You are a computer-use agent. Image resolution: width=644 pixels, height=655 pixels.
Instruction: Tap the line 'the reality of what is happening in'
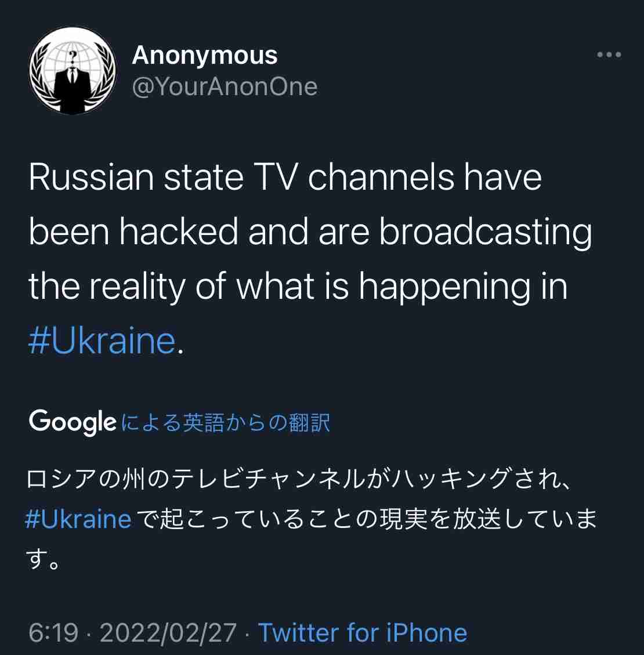point(298,287)
